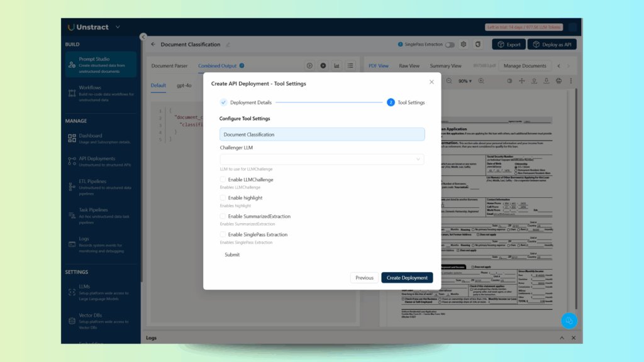644x362 pixels.
Task: Run the prompt using the play icon
Action: [309, 65]
